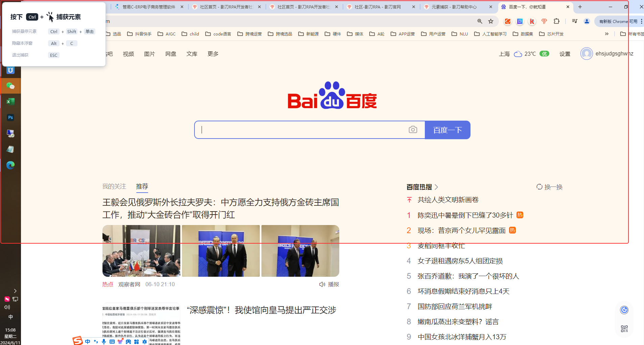Switch to the 管易C-ERP电子商务管理软件 tab
The width and height of the screenshot is (644, 345).
[x=149, y=7]
